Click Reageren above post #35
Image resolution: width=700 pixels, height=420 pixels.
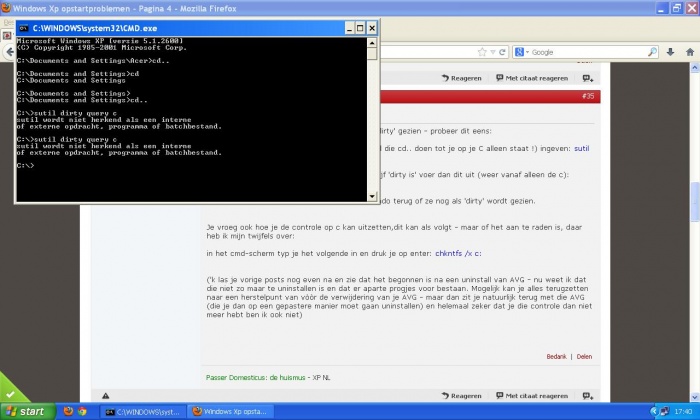(462, 78)
